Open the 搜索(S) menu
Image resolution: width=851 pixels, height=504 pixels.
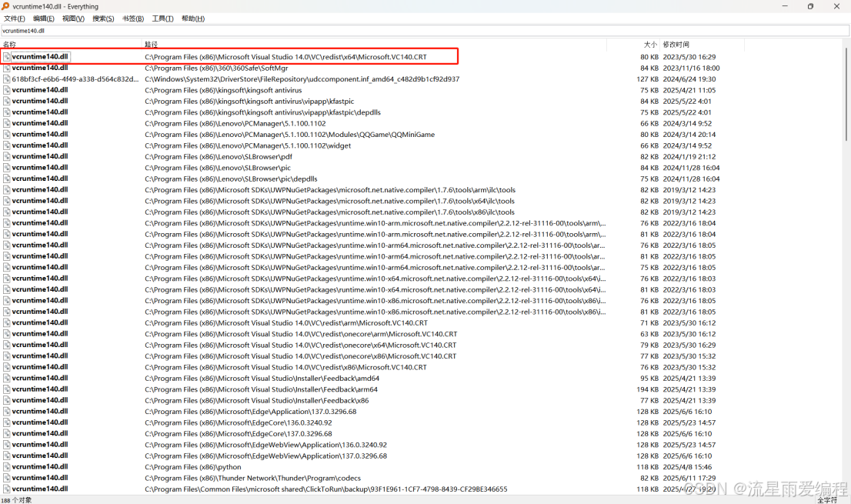(103, 18)
